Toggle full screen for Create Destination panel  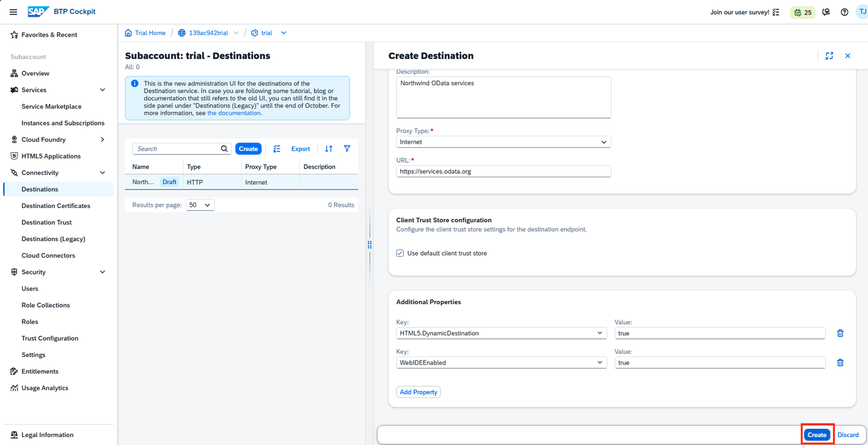829,56
